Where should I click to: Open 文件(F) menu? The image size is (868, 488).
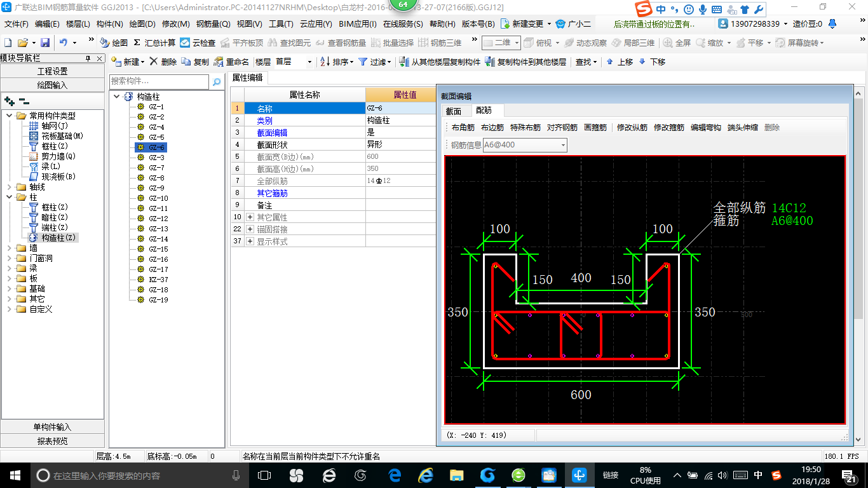pos(17,24)
